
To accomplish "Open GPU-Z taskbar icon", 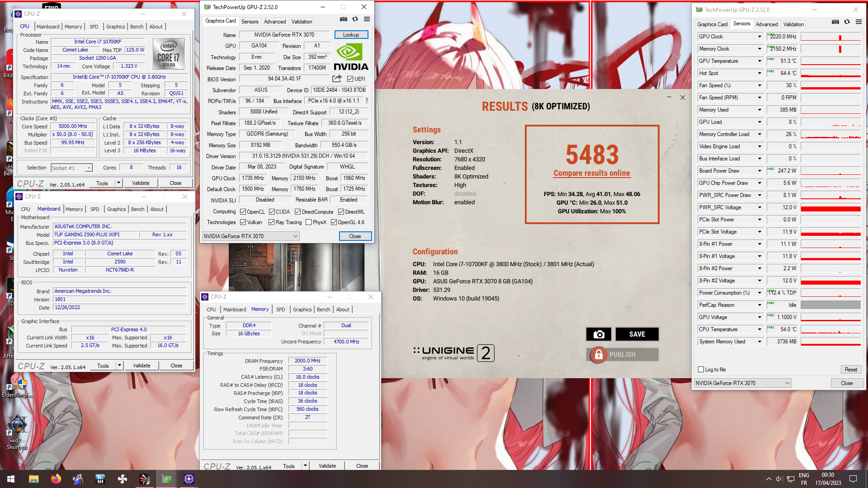I will point(167,479).
